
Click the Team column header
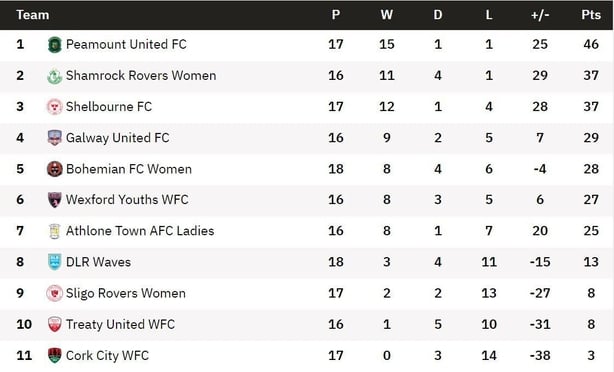(x=33, y=15)
